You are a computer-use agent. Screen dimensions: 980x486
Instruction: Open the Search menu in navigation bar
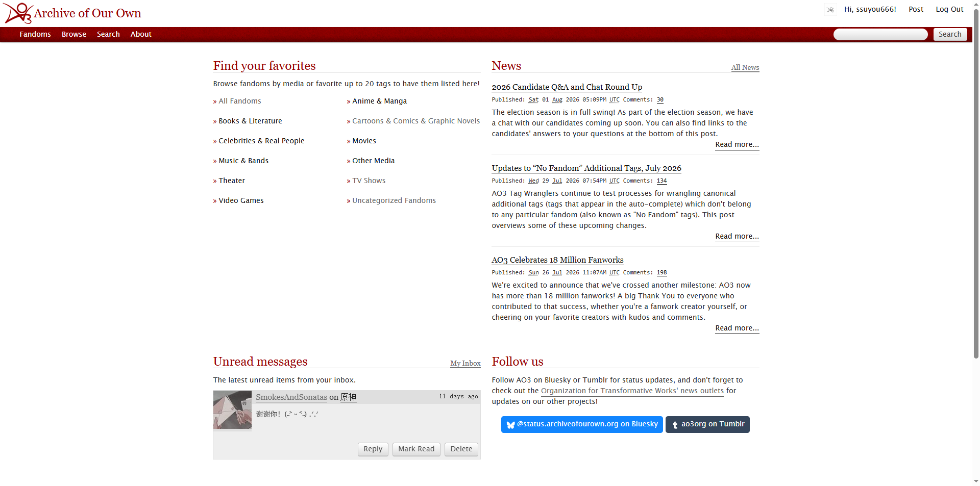pos(108,34)
